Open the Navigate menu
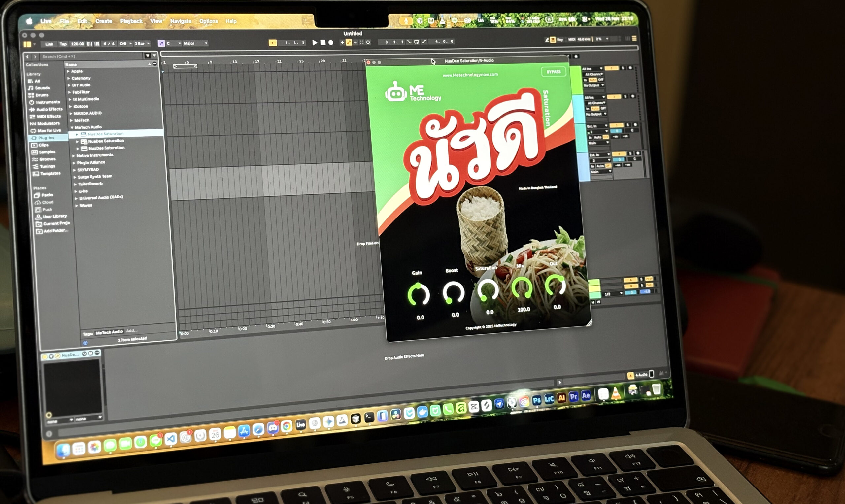Screen dimensions: 845x504 181,21
